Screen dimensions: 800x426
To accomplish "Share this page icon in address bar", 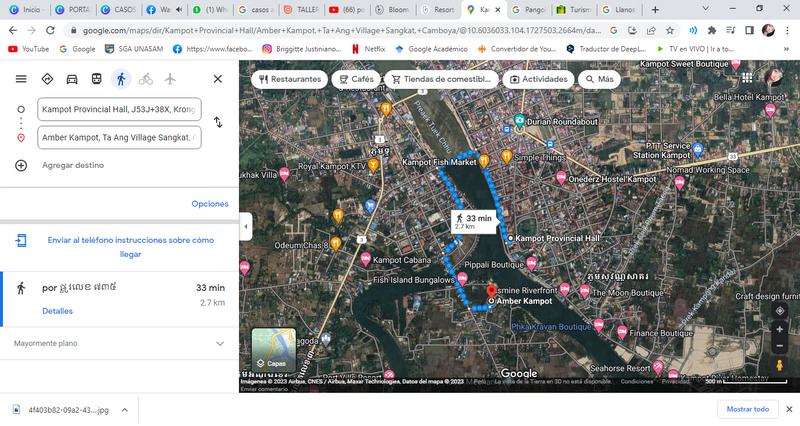I will 651,31.
